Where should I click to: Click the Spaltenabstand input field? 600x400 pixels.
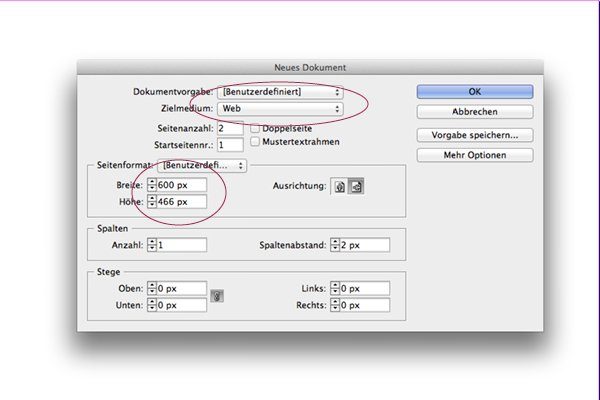pos(365,245)
